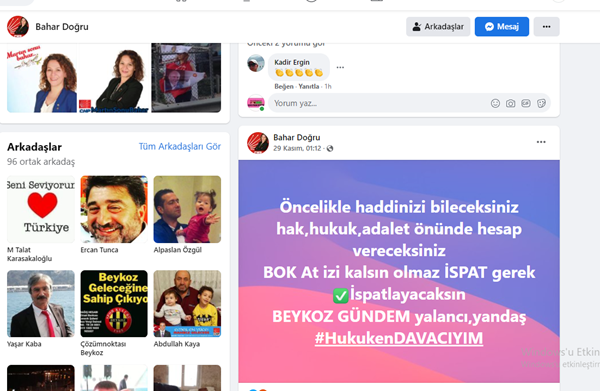Open options for Kadir Ergin's comment
This screenshot has height=391, width=600.
click(x=340, y=67)
